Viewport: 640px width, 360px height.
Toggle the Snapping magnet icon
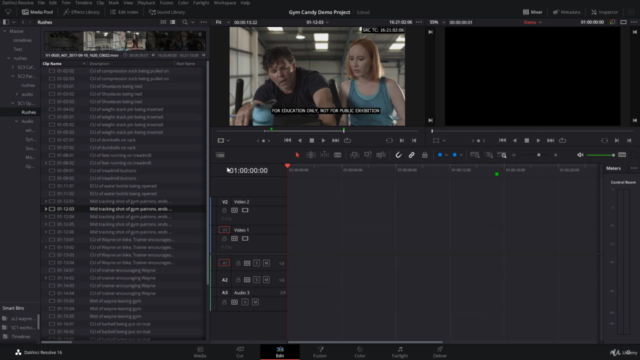click(398, 155)
